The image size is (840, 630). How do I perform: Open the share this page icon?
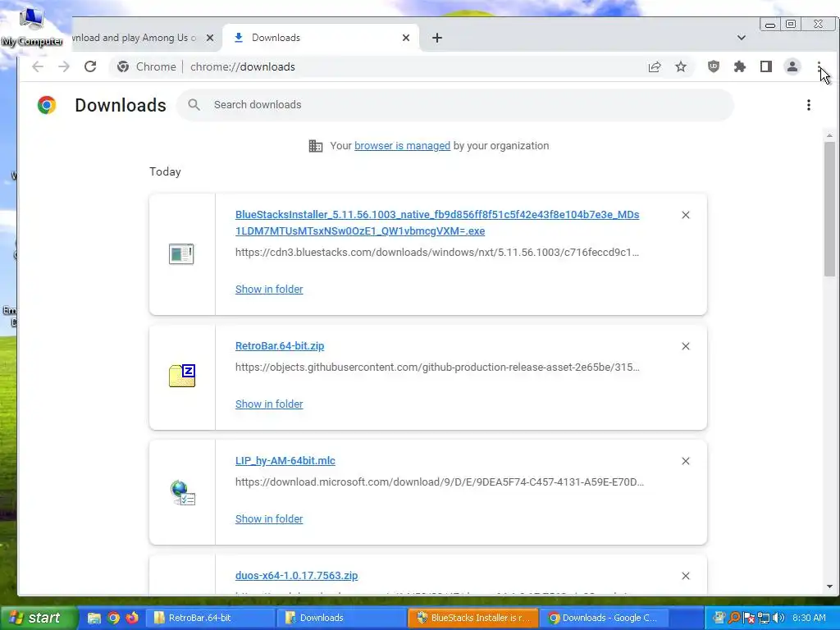pyautogui.click(x=654, y=67)
